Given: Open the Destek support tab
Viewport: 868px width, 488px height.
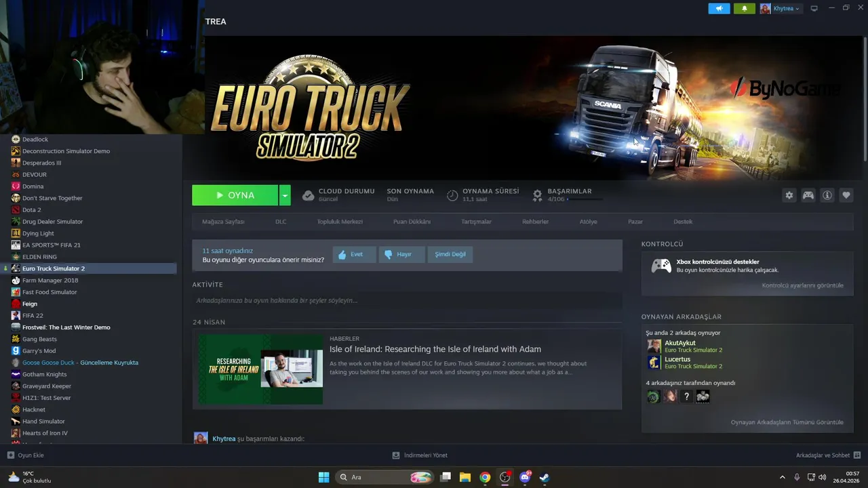Looking at the screenshot, I should (683, 222).
